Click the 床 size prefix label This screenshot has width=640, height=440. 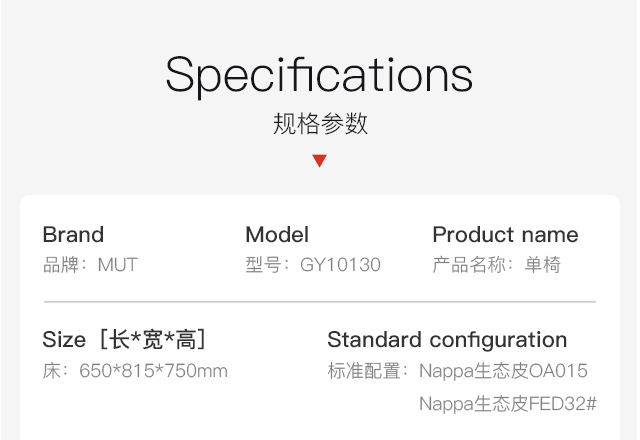click(x=52, y=371)
